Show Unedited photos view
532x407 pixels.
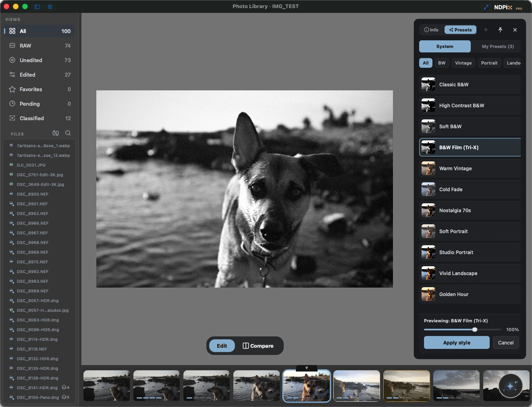(x=39, y=60)
